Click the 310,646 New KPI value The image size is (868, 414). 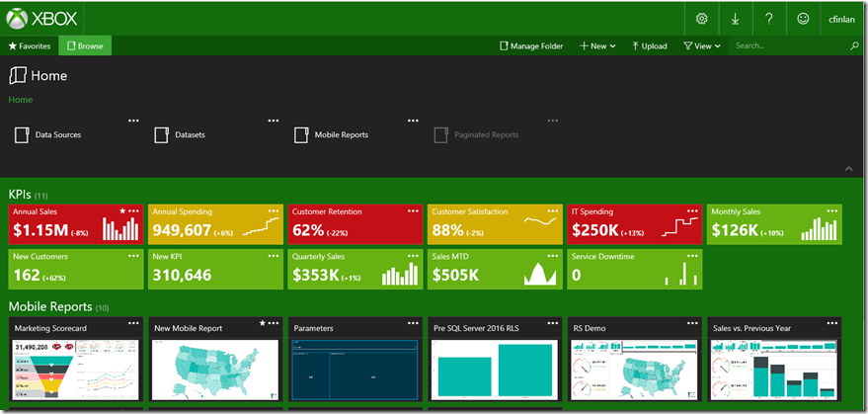tap(182, 275)
